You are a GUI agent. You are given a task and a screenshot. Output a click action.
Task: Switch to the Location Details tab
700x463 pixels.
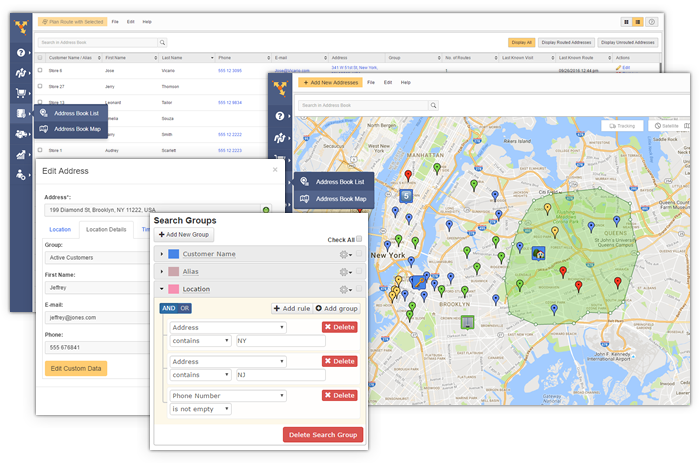pos(106,229)
